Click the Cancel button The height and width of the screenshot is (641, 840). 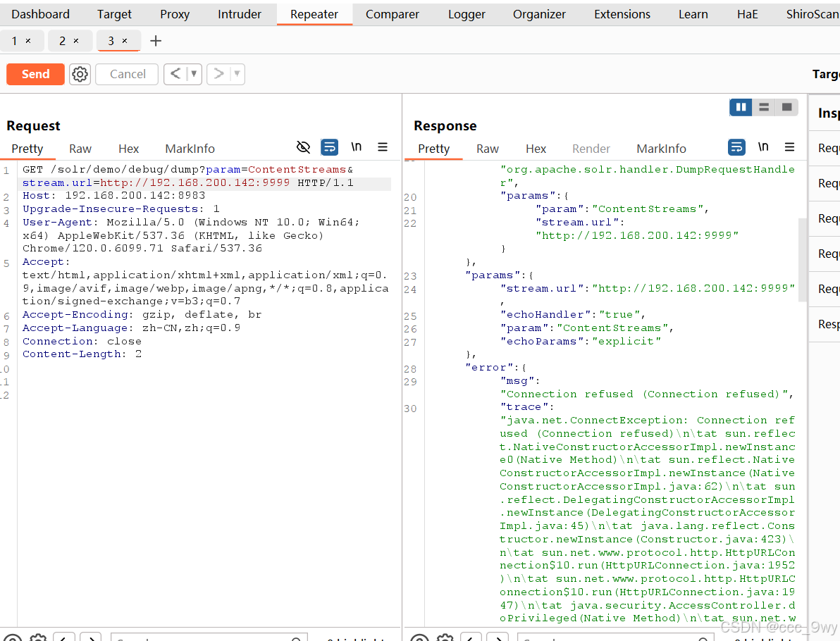pyautogui.click(x=127, y=74)
